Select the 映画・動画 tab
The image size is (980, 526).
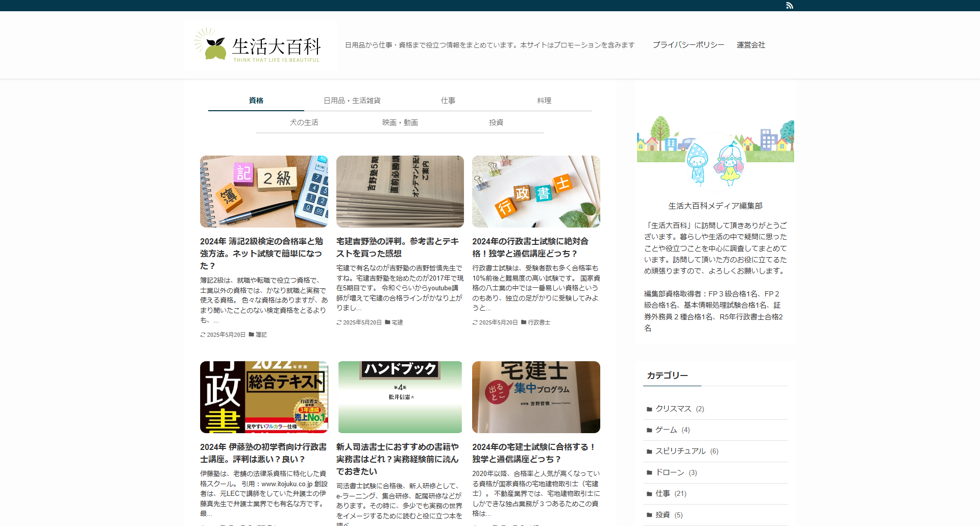(400, 122)
